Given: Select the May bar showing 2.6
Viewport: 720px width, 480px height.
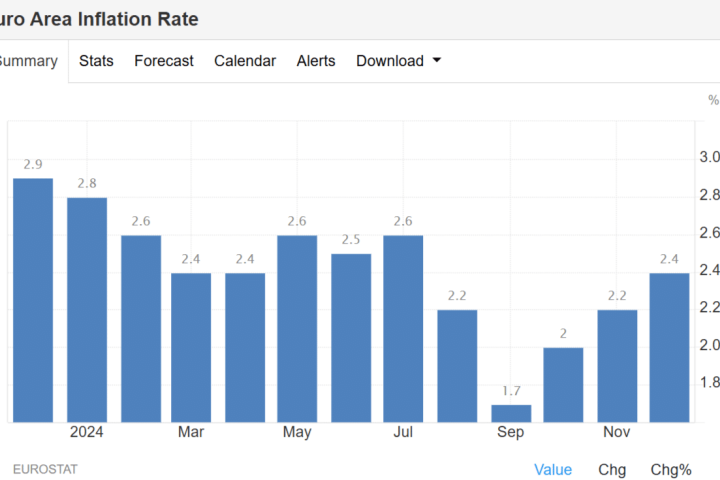Looking at the screenshot, I should [297, 328].
